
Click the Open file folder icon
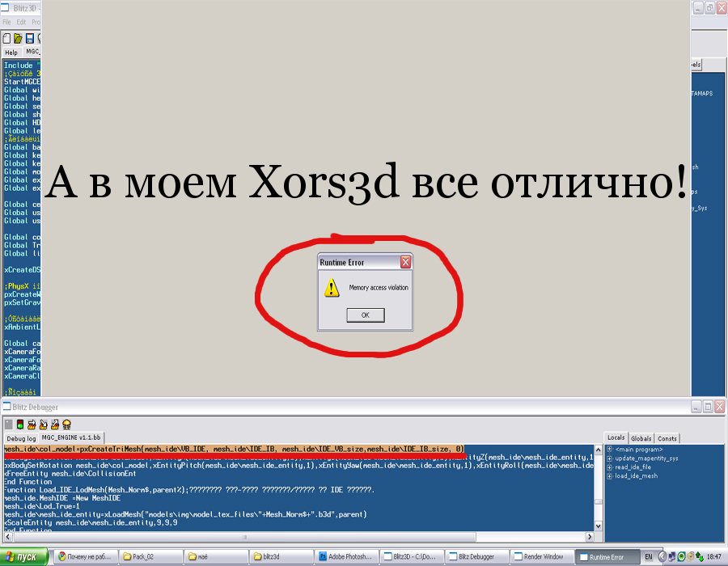18,38
